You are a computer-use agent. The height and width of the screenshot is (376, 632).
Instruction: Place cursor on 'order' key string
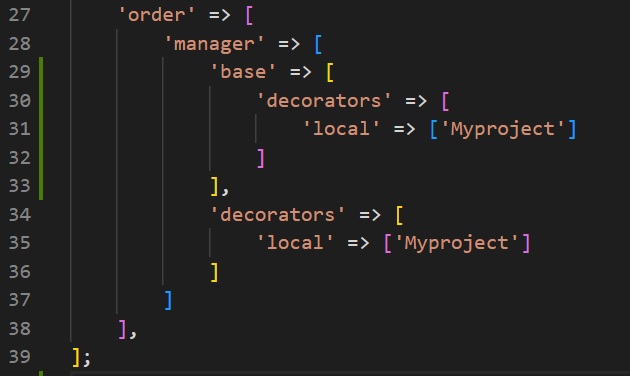[x=156, y=15]
